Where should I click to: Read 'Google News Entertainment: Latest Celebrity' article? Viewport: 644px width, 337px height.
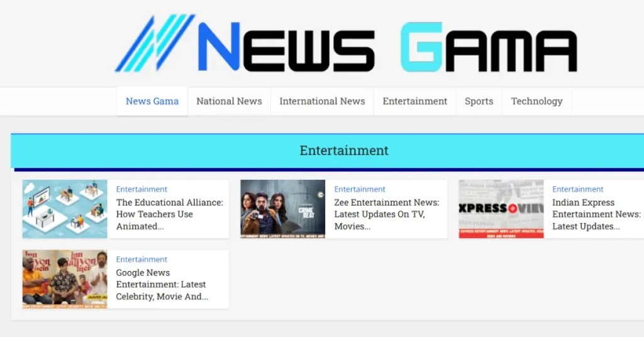[162, 284]
